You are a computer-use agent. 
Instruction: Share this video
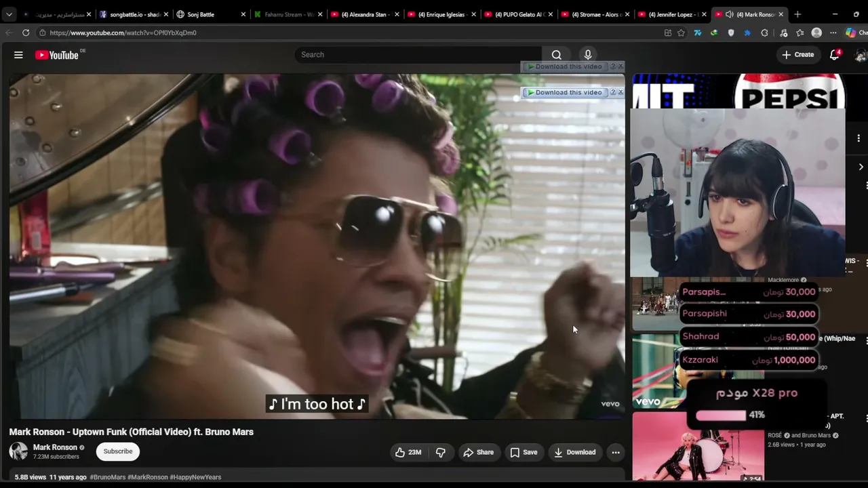tap(478, 452)
